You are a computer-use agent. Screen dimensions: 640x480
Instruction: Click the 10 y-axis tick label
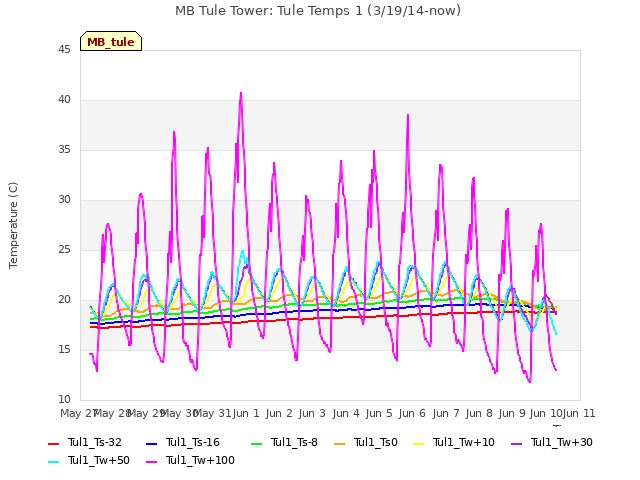pyautogui.click(x=64, y=400)
